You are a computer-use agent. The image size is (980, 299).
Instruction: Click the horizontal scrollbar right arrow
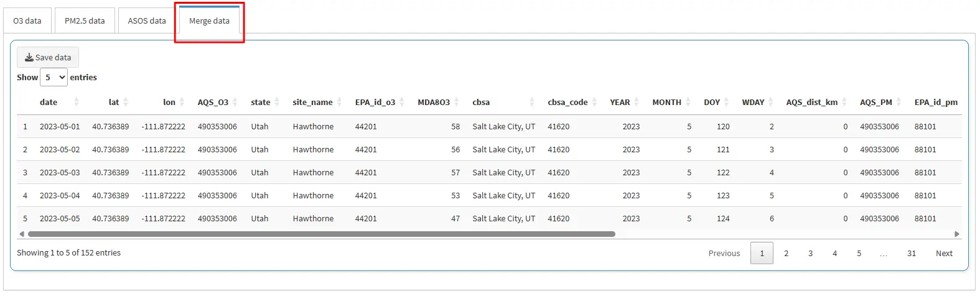tap(957, 234)
